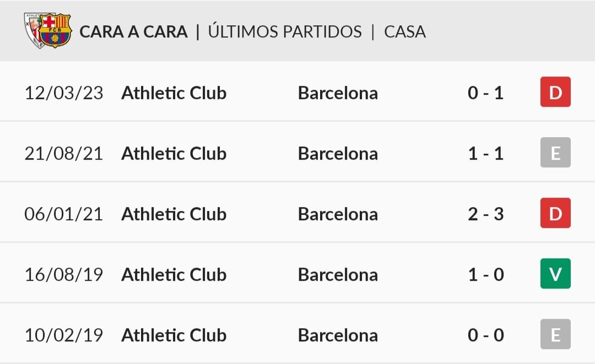
Task: Click the red D badge for 06/01/21
Action: point(555,213)
